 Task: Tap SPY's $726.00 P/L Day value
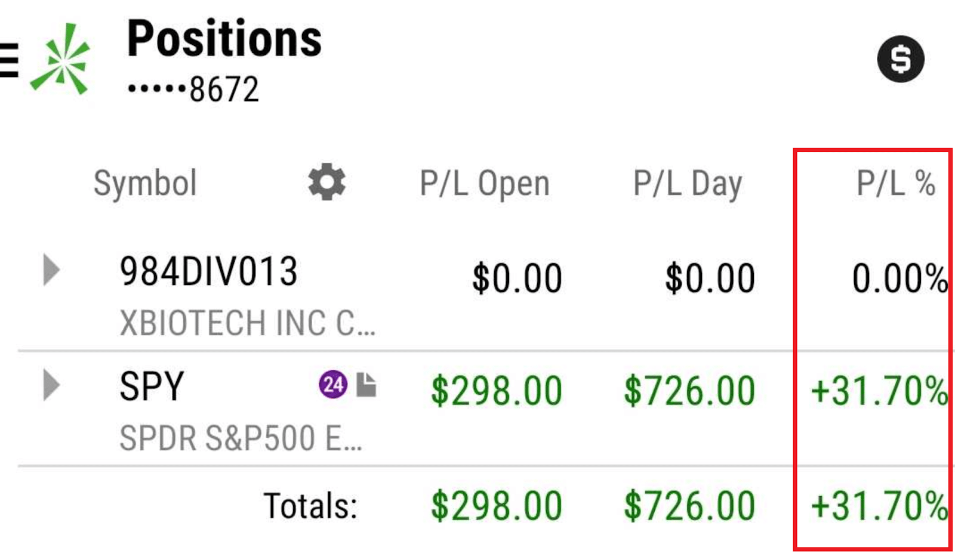tap(689, 391)
